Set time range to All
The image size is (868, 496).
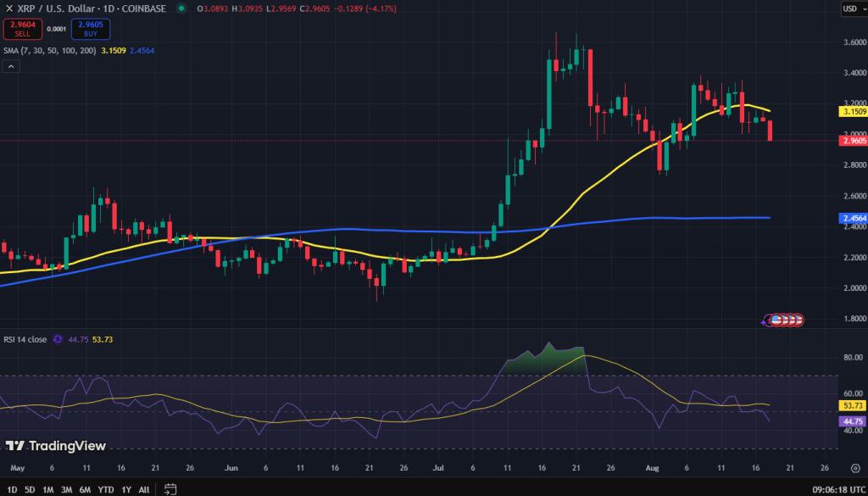(x=144, y=490)
